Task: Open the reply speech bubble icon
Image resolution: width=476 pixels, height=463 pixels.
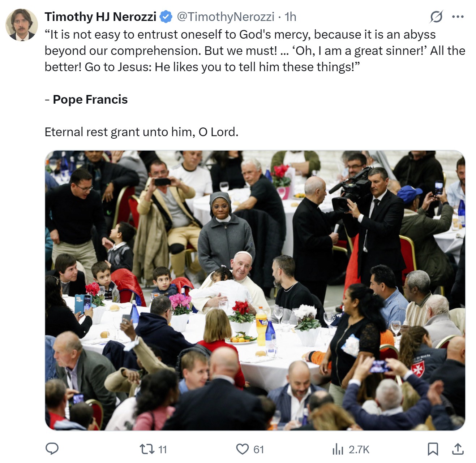Action: [52, 449]
